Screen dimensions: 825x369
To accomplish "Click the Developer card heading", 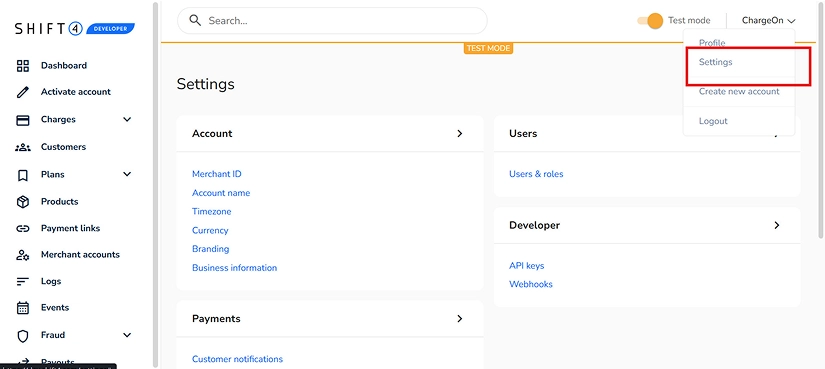I will pos(535,225).
